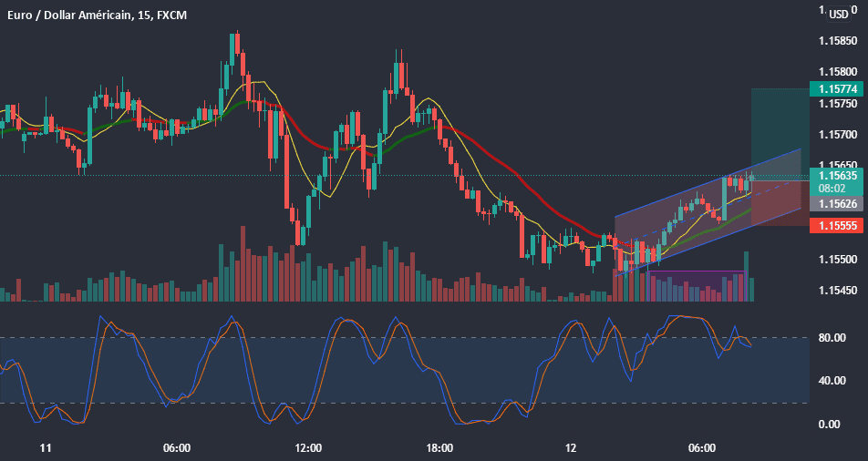
Task: Click the 1.15555 stop-loss price label
Action: (836, 225)
